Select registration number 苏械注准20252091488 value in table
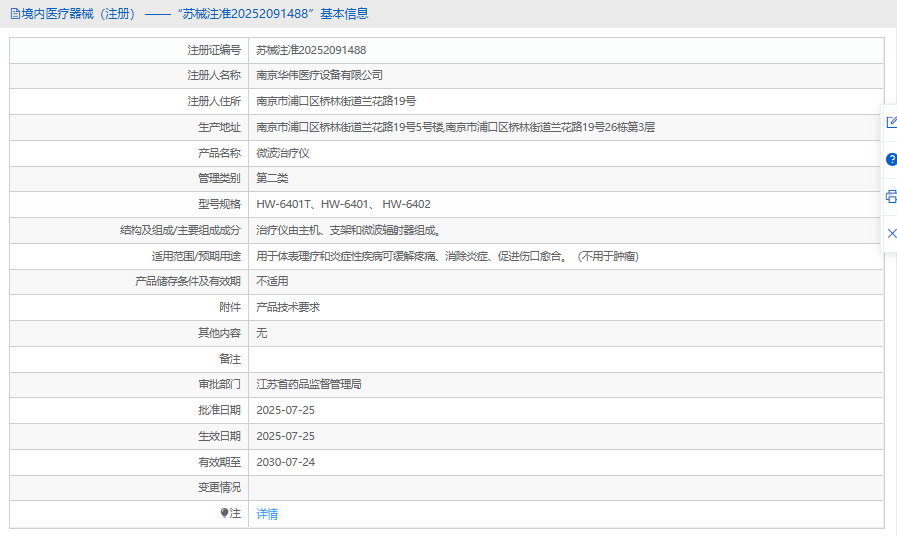897x536 pixels. (x=311, y=50)
